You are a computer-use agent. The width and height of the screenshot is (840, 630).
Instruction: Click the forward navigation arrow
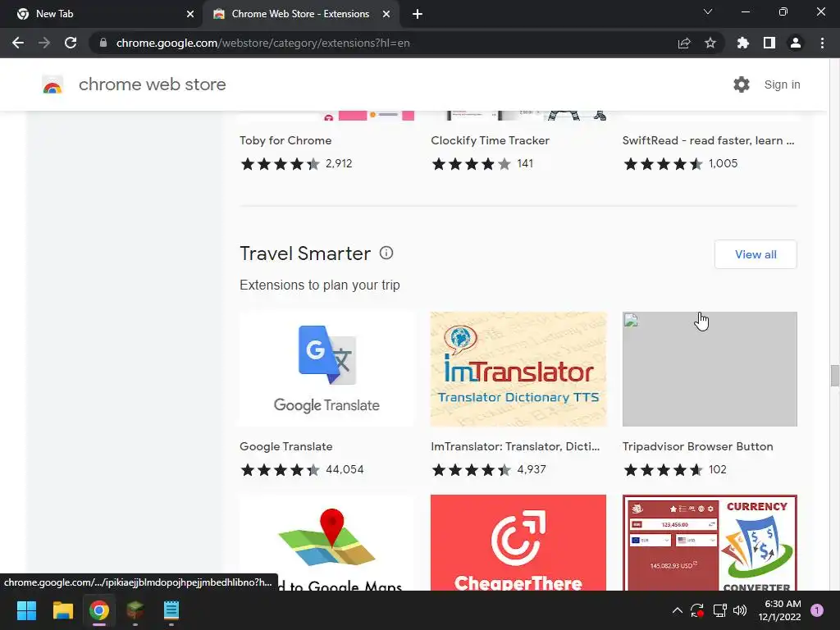[44, 43]
